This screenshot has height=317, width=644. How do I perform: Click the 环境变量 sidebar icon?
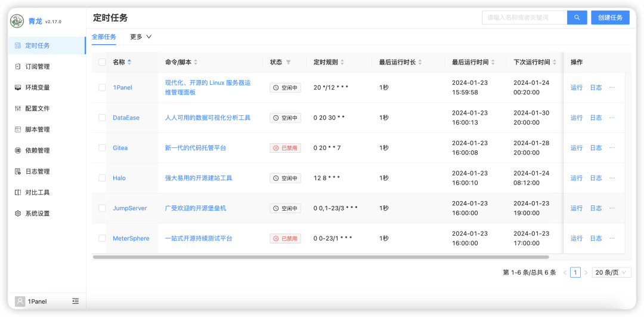(x=18, y=88)
